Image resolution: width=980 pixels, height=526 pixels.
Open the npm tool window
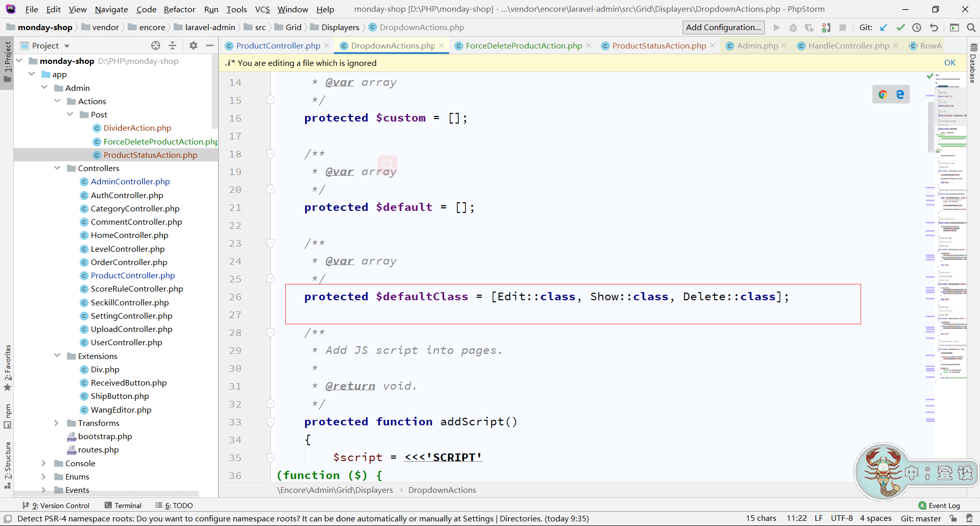coord(8,416)
